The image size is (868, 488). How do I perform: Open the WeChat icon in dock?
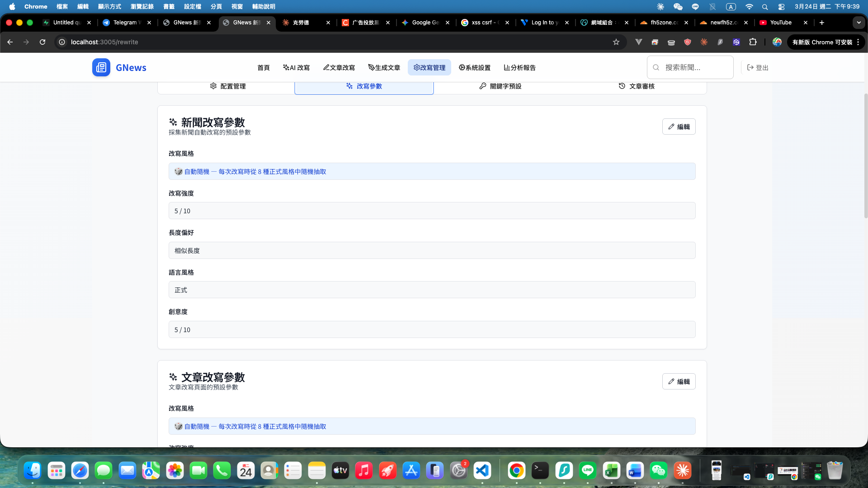pos(659,471)
